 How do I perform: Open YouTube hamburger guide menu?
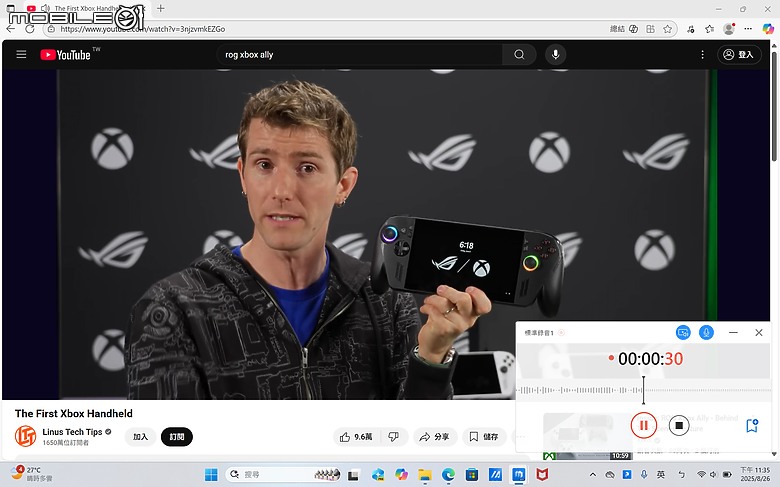[21, 54]
